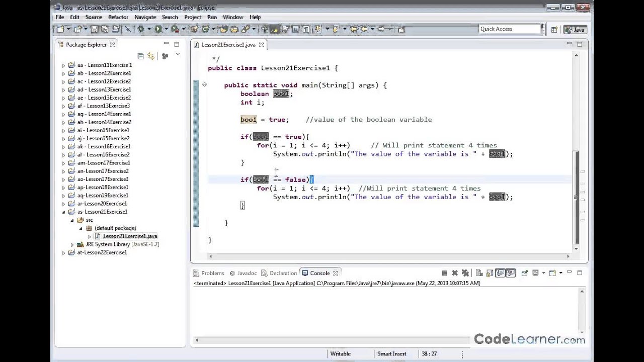Click the Forward navigation arrow icon

point(380,29)
